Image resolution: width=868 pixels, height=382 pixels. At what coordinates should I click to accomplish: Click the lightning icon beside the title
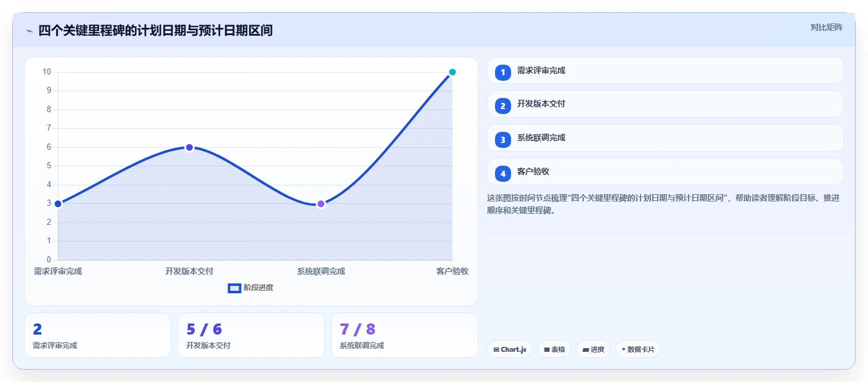coord(29,31)
